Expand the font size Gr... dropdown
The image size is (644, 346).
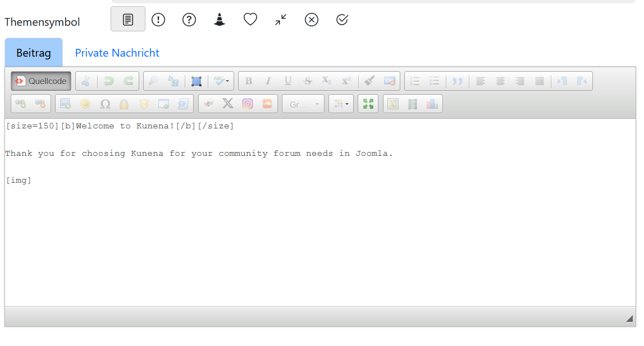click(x=303, y=104)
